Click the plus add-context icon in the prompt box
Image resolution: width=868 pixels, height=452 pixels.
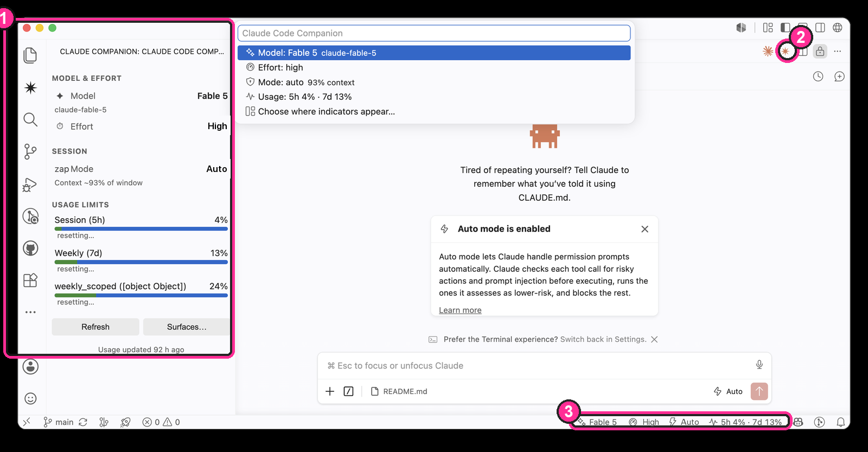[x=330, y=391]
